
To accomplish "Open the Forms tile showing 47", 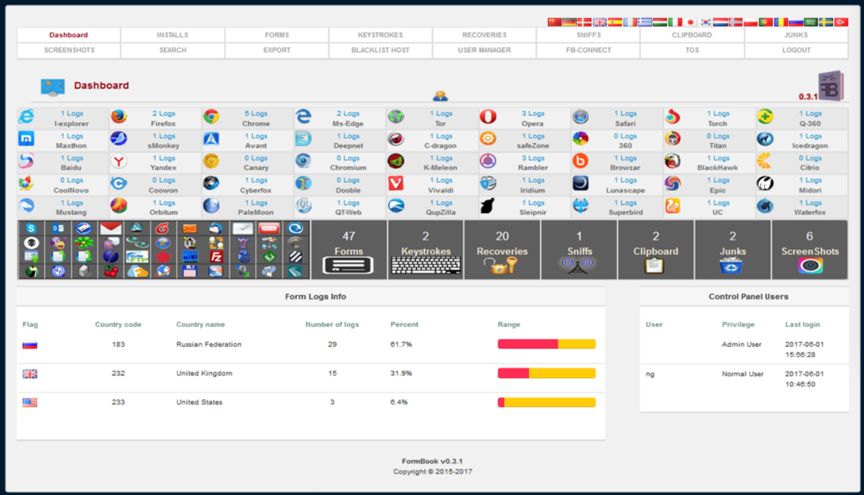I will pyautogui.click(x=349, y=250).
